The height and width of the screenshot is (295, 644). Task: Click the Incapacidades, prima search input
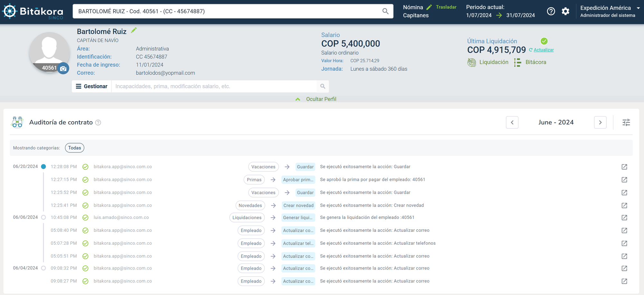coord(214,86)
